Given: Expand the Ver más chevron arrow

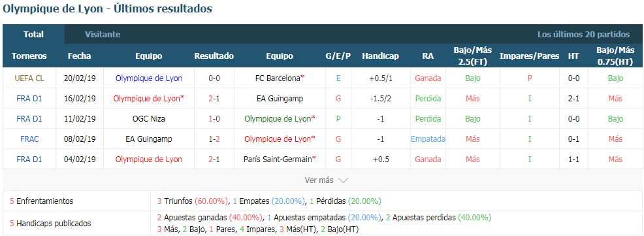Looking at the screenshot, I should pos(343,180).
